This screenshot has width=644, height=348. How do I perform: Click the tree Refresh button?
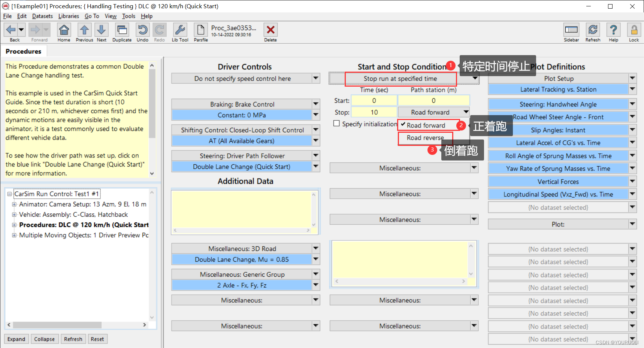pos(73,339)
